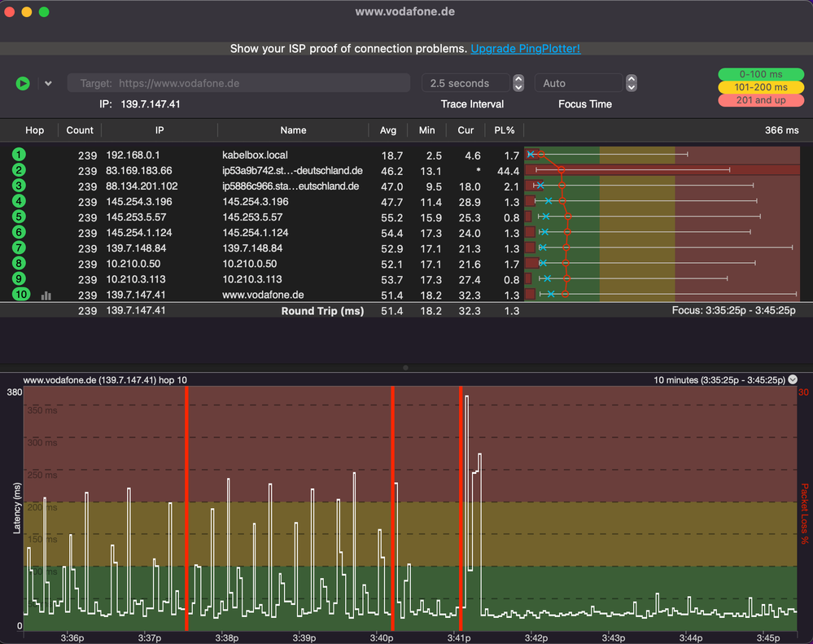Select the kabelbox.local row name
The width and height of the screenshot is (813, 644).
(x=255, y=155)
